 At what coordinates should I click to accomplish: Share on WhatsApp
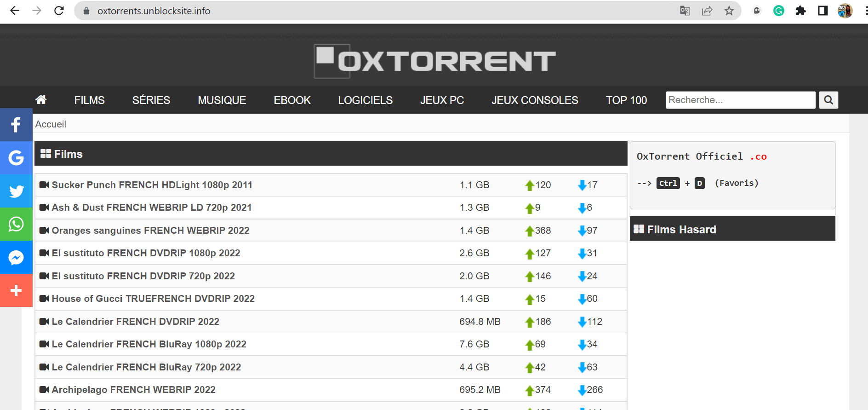[x=16, y=224]
